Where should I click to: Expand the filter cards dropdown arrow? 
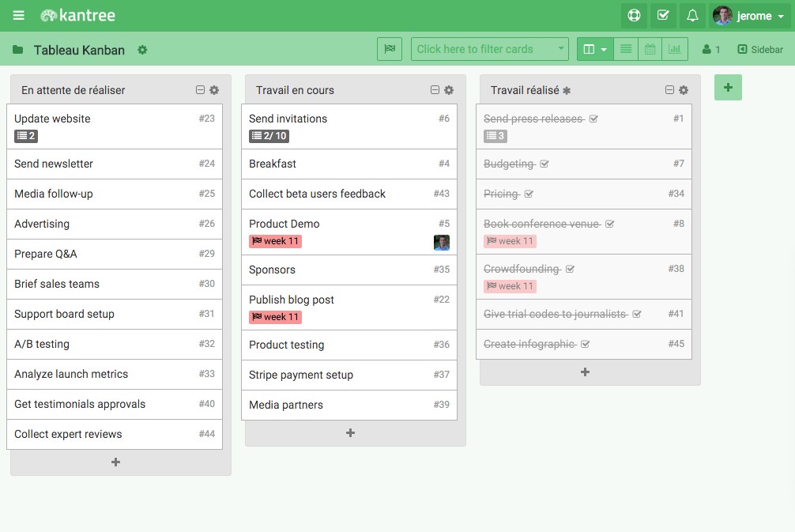pyautogui.click(x=561, y=49)
